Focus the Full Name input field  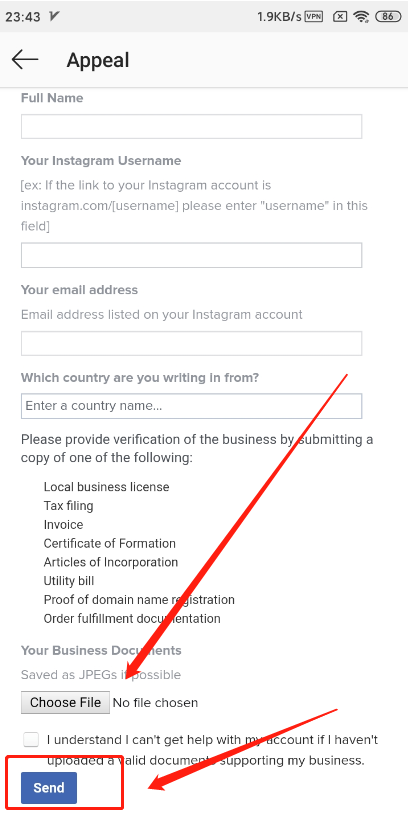coord(192,126)
